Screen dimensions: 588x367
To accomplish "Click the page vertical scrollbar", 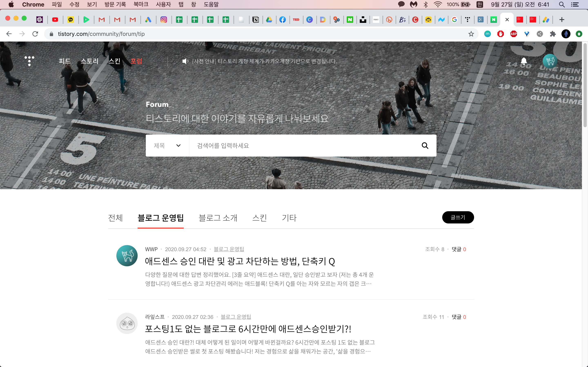I will pos(585,85).
